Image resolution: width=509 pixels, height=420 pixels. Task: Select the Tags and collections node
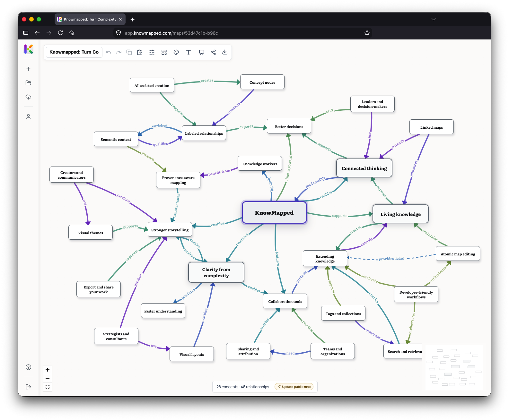(x=343, y=314)
